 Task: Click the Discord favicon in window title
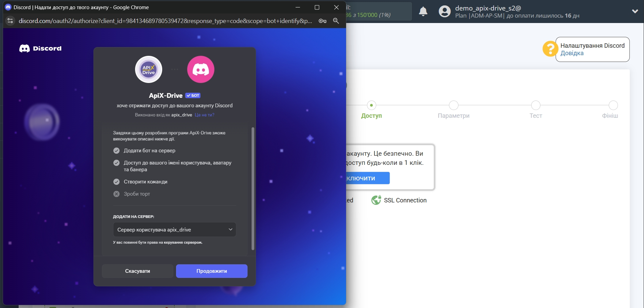(8, 7)
